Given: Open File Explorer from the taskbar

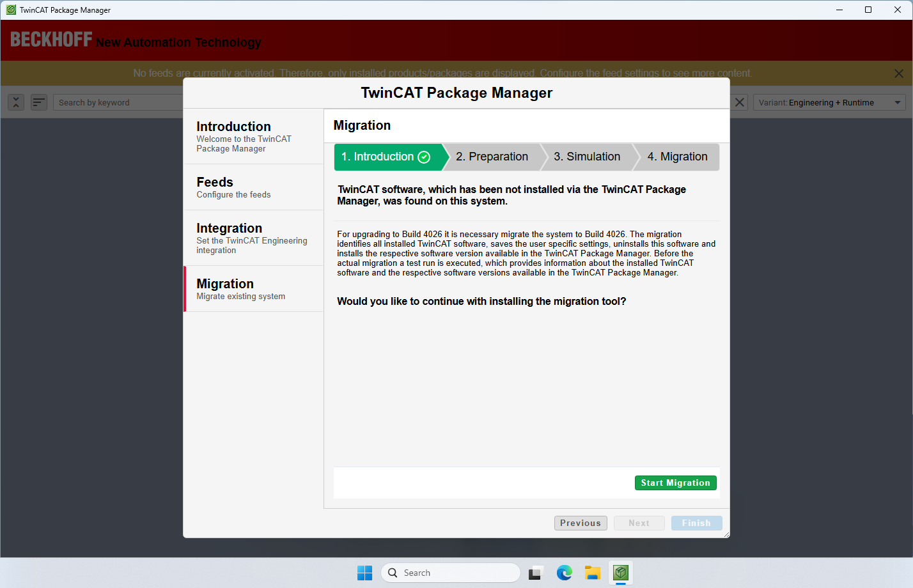Looking at the screenshot, I should (x=593, y=573).
